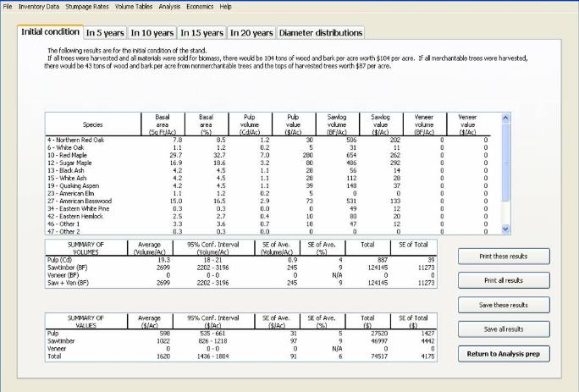Select the Initial condition tab

point(50,32)
